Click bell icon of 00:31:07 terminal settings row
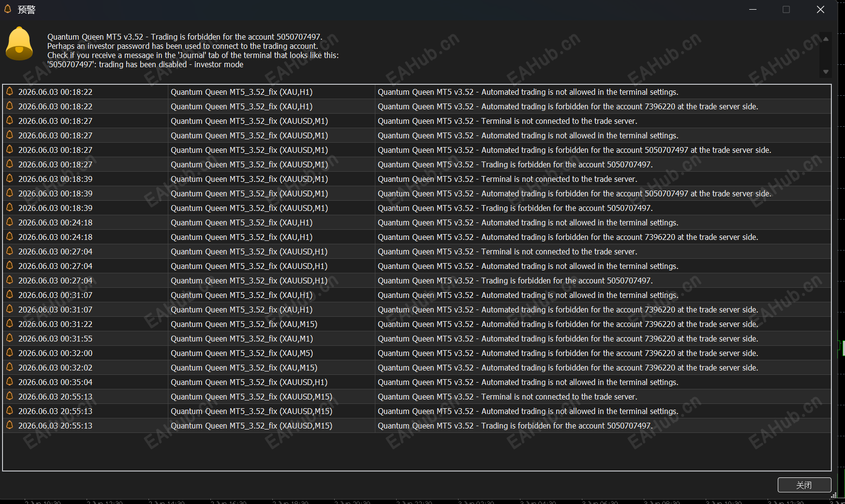The height and width of the screenshot is (504, 845). [x=10, y=295]
